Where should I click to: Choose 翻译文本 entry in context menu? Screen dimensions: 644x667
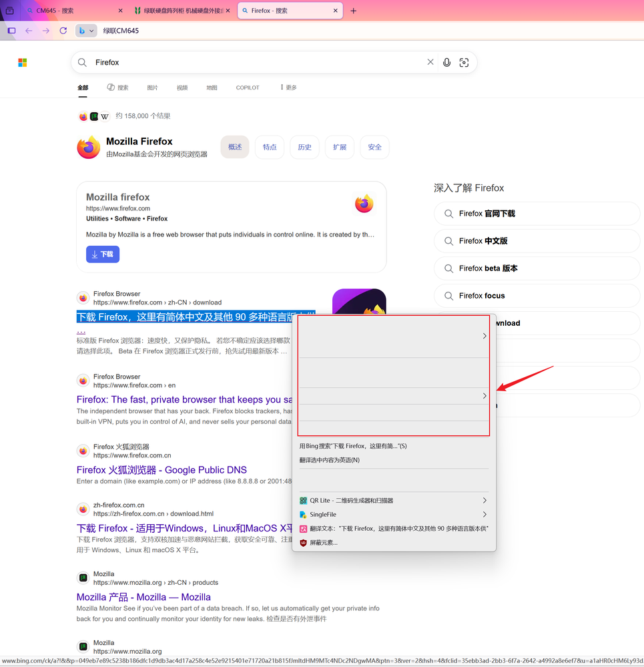394,529
